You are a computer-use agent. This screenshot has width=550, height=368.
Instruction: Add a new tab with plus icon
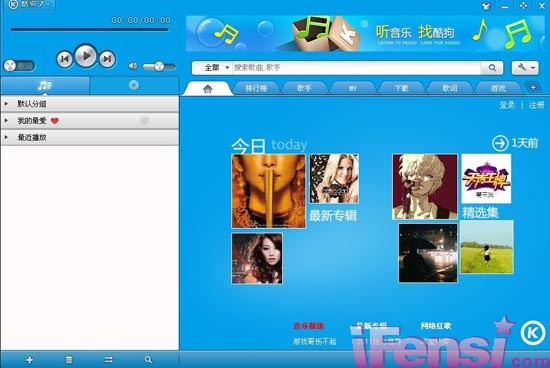click(533, 87)
